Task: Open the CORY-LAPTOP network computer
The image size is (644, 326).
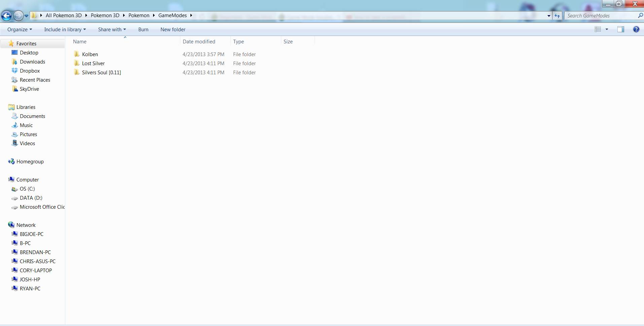Action: click(x=36, y=271)
